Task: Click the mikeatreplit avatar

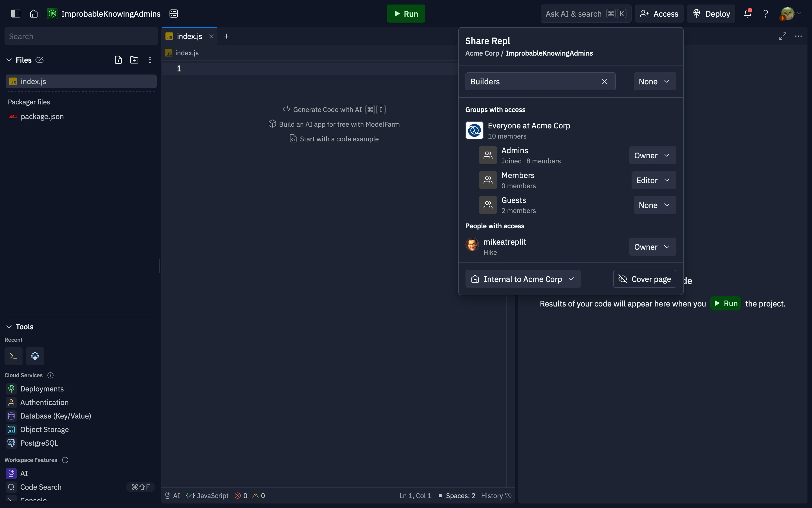Action: pyautogui.click(x=472, y=244)
